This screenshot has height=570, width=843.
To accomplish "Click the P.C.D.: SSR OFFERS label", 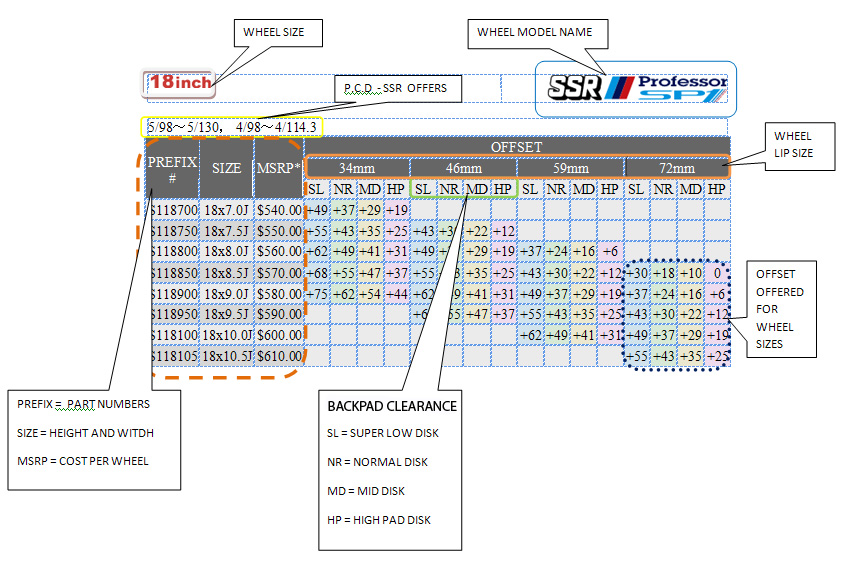I will [397, 89].
